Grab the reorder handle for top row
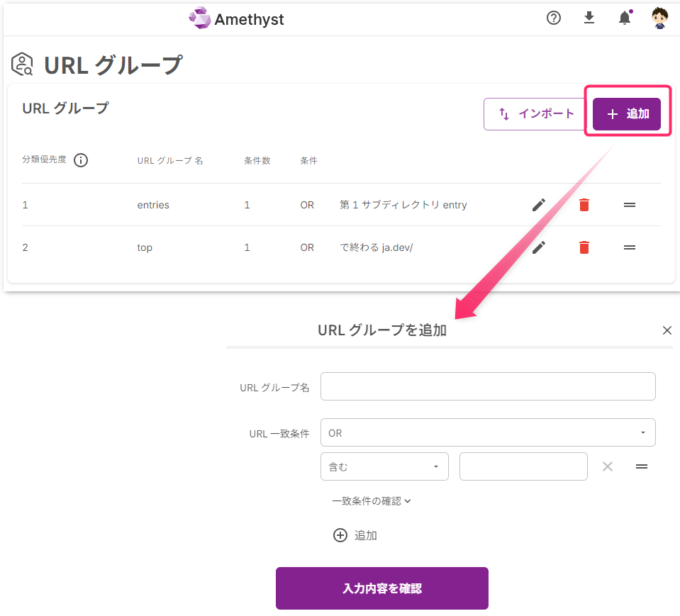The width and height of the screenshot is (680, 616). pos(629,247)
